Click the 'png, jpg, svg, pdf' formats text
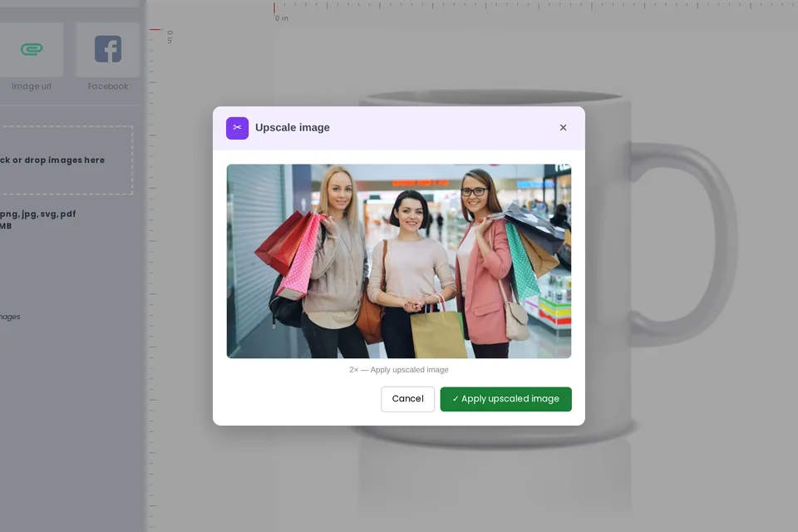Screen dimensions: 798x532 pos(37,214)
